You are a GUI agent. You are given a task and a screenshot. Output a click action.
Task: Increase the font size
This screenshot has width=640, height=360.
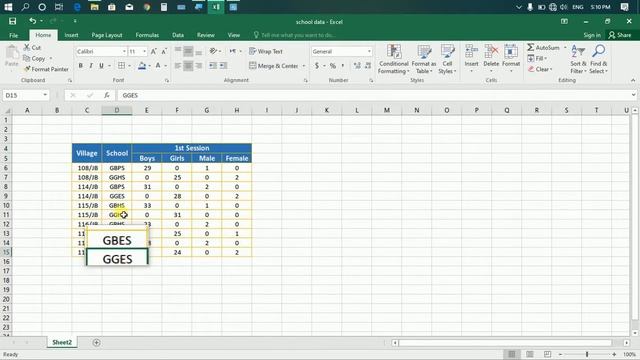click(153, 51)
